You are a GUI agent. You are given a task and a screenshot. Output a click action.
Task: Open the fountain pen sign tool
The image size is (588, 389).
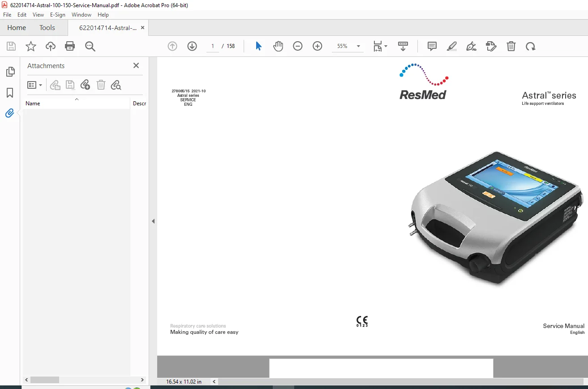(x=471, y=46)
